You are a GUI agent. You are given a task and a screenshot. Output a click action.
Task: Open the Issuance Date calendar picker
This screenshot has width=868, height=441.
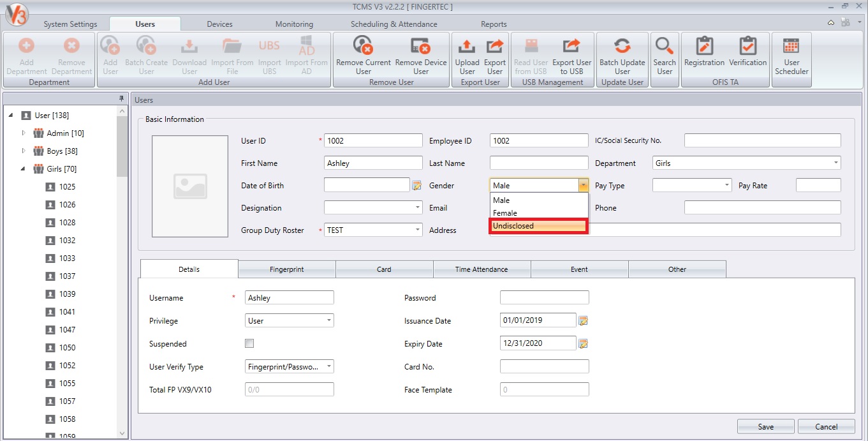click(583, 320)
